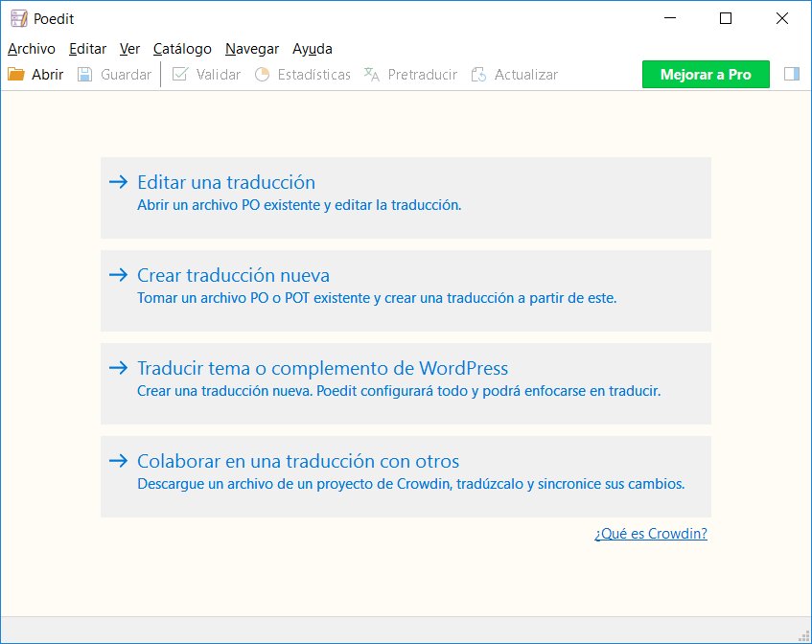Screen dimensions: 812x644
Task: Open the Archivo menu
Action: pyautogui.click(x=32, y=49)
